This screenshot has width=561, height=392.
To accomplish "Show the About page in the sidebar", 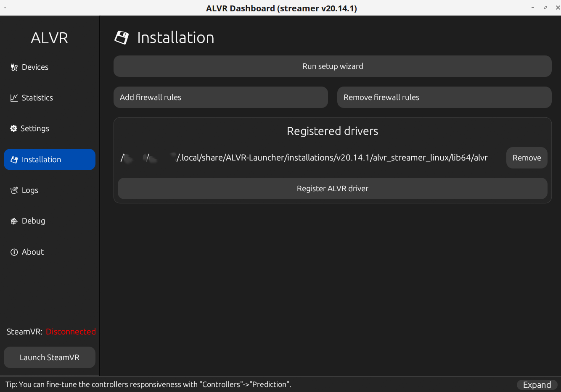I will (50, 252).
